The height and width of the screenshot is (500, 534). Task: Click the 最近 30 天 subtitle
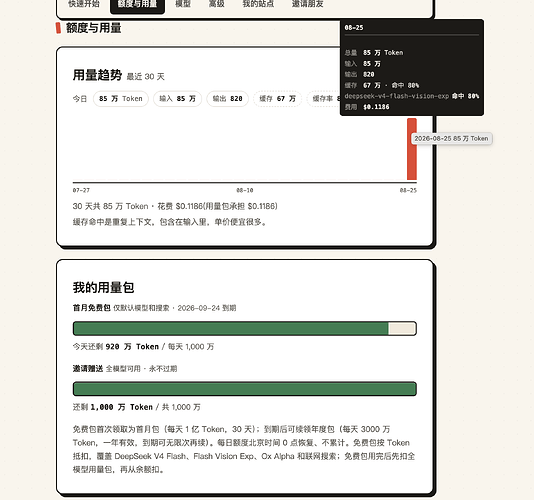coord(145,77)
